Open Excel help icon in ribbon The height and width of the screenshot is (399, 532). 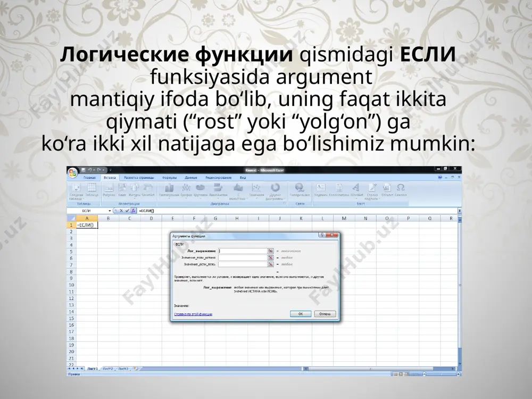pyautogui.click(x=440, y=178)
